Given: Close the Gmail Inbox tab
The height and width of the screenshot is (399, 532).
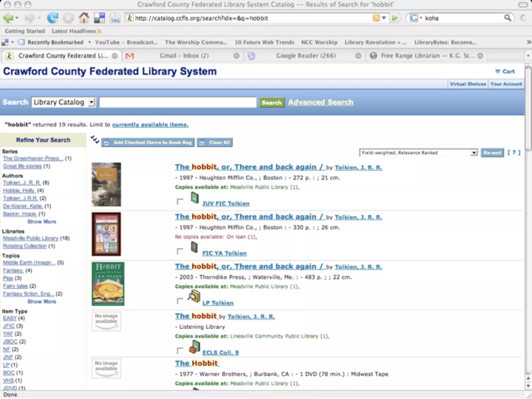Looking at the screenshot, I should click(x=236, y=56).
